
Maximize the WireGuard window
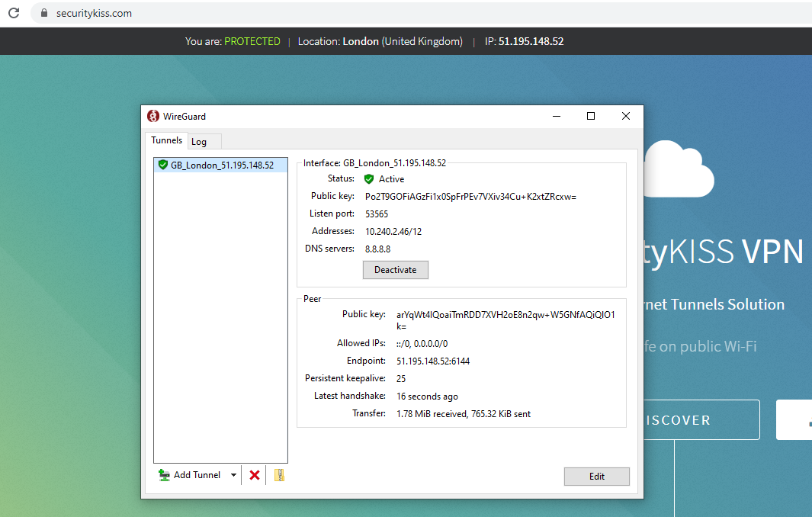(x=591, y=116)
